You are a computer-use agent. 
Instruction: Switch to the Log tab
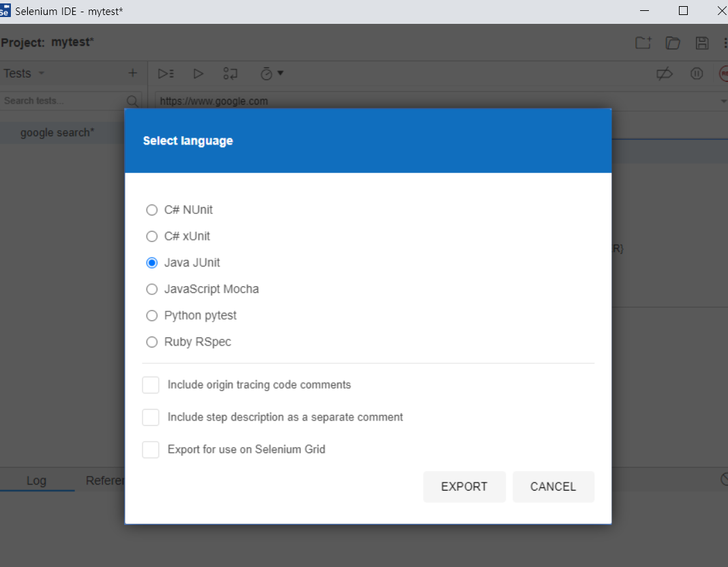click(36, 480)
